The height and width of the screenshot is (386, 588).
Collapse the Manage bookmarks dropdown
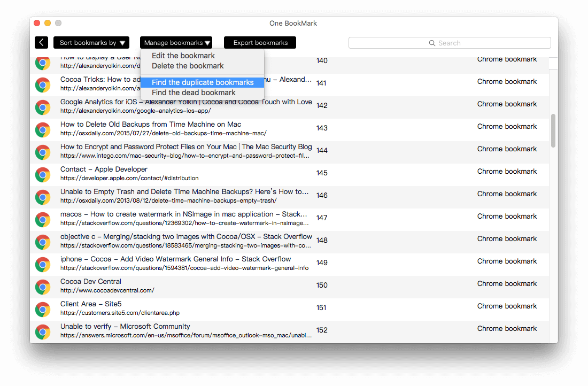176,42
